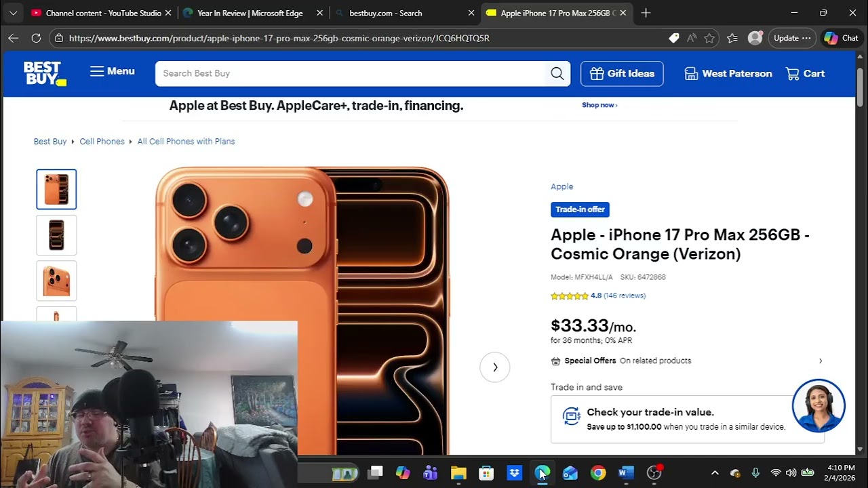868x488 pixels.
Task: Open Check your trade-in value card
Action: [688, 419]
